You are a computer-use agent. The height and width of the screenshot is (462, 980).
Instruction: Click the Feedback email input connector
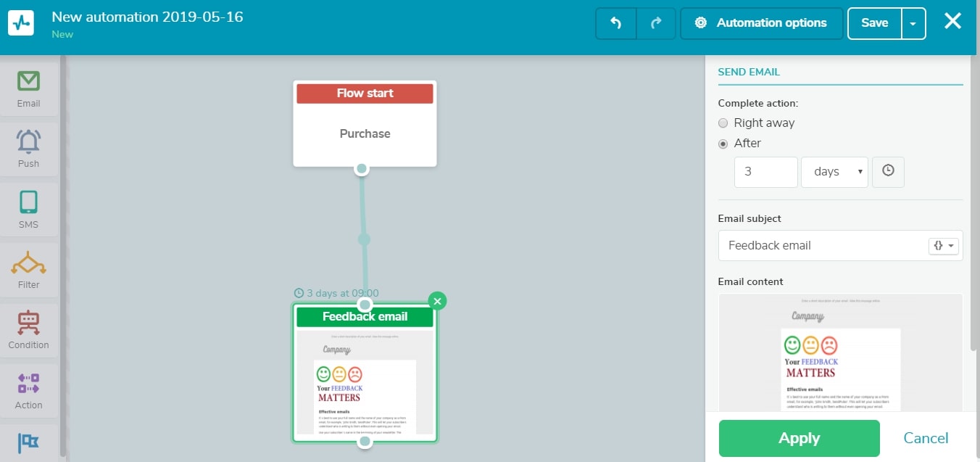click(x=365, y=304)
